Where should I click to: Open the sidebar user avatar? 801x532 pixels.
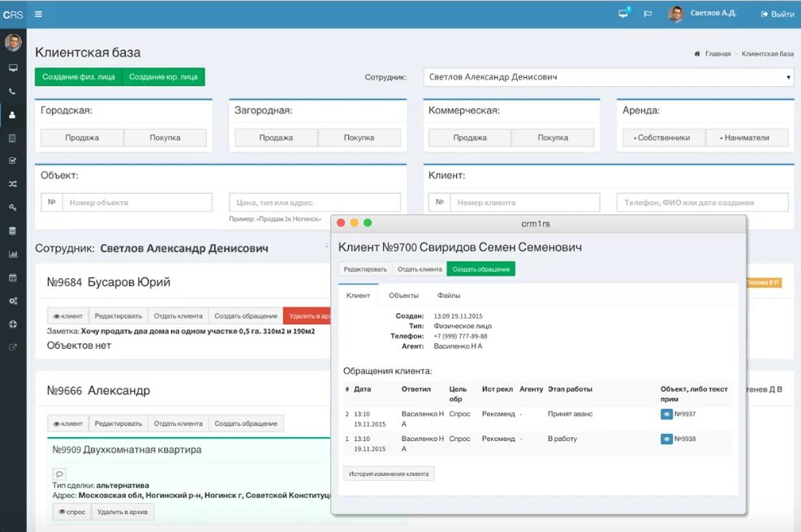point(13,42)
